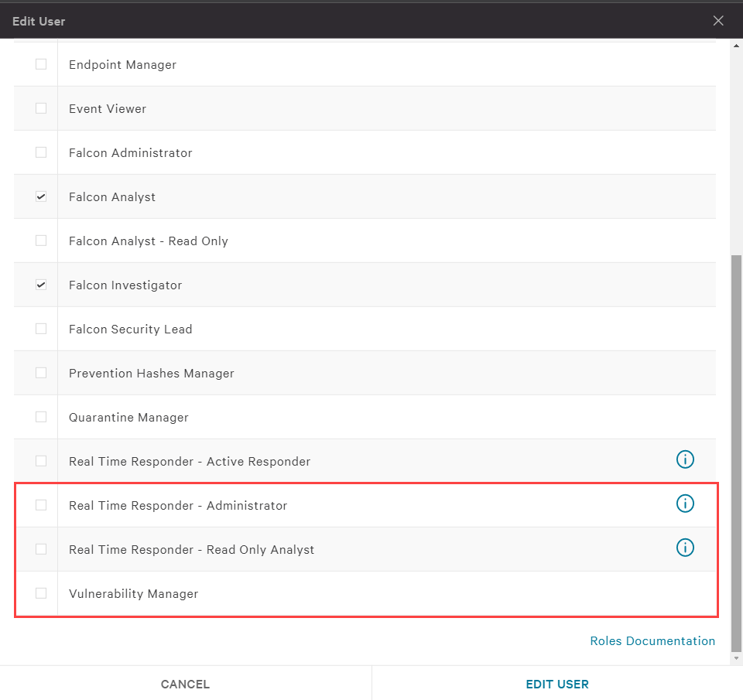Check Prevention Hashes Manager role
This screenshot has width=743, height=700.
[41, 372]
